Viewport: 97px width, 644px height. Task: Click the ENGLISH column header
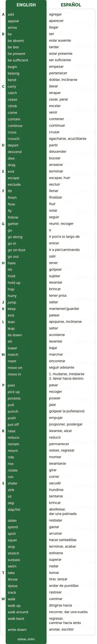pyautogui.click(x=26, y=5)
